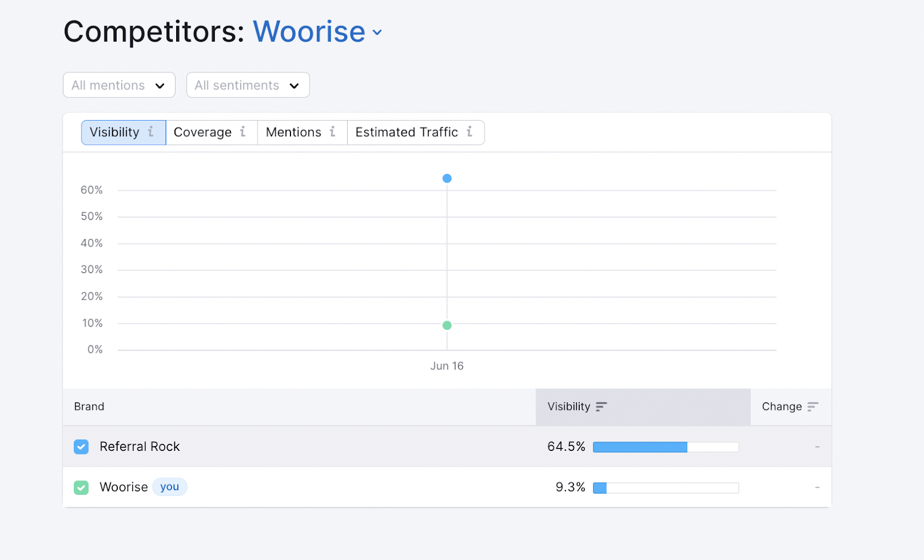
Task: Open the Estimated Traffic tab
Action: point(407,132)
